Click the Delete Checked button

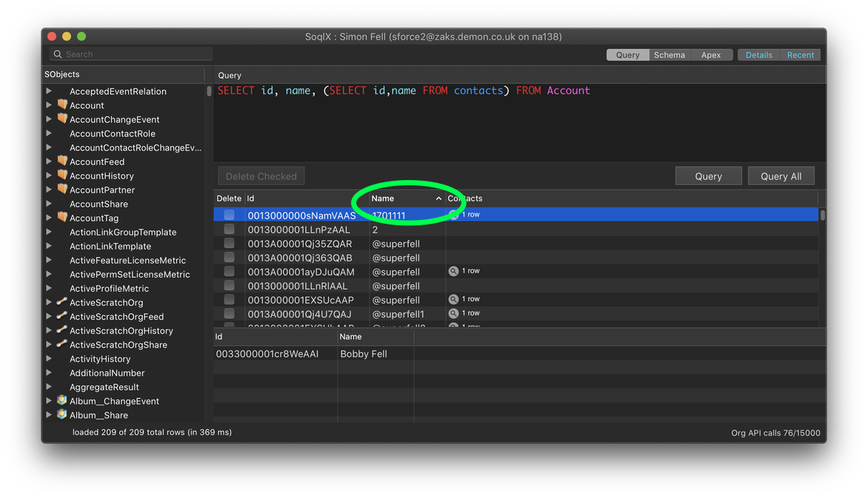(x=261, y=176)
